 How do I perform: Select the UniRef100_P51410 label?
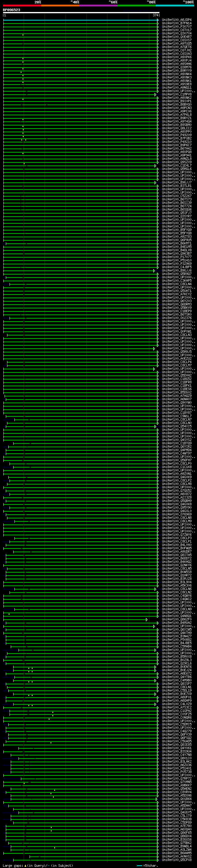[177, 260]
